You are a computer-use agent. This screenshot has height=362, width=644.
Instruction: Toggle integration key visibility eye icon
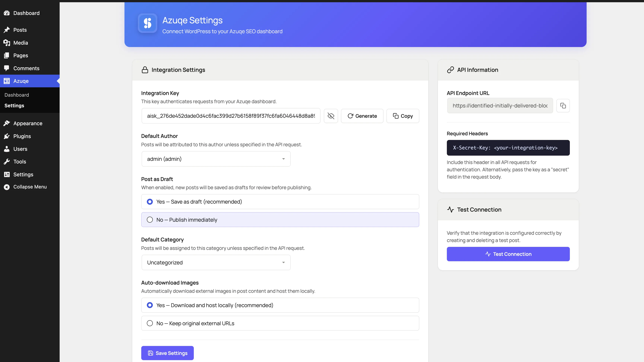point(331,116)
